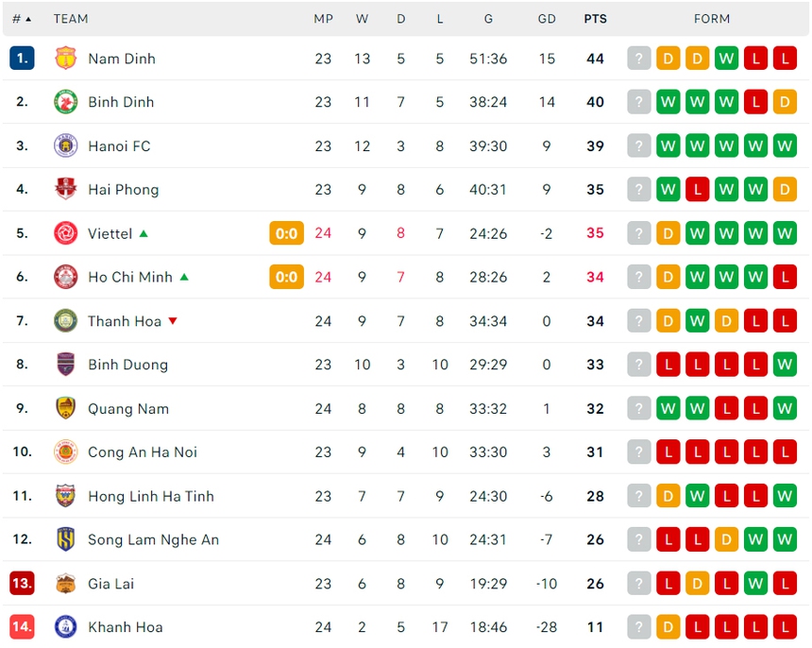Open the Khanh Hoa club logo
The height and width of the screenshot is (648, 812).
pyautogui.click(x=65, y=627)
